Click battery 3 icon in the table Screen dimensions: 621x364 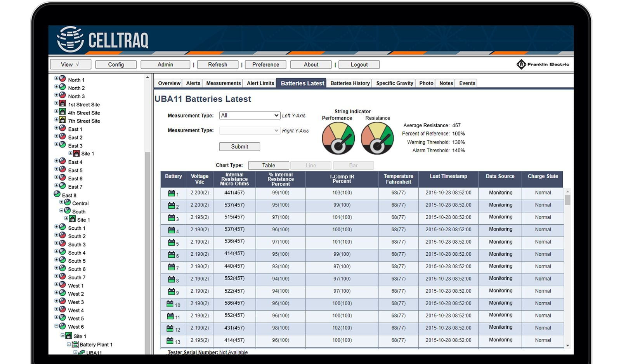click(172, 218)
